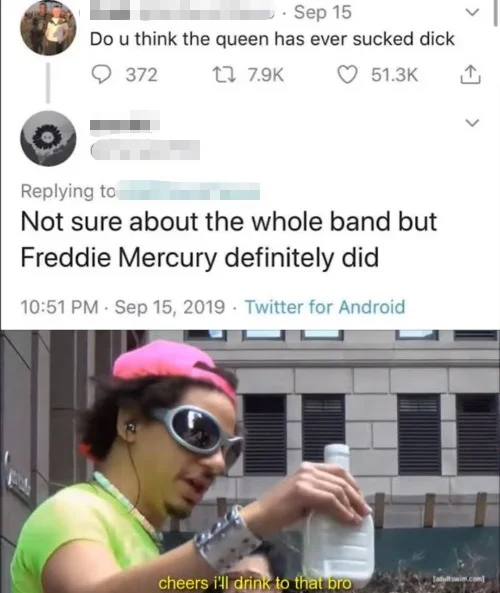The image size is (500, 593).
Task: Open the share upload icon
Action: click(470, 75)
